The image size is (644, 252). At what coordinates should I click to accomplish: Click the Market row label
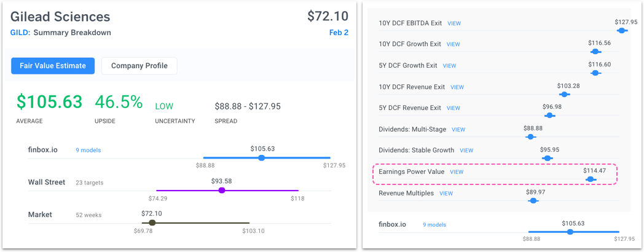(x=39, y=215)
